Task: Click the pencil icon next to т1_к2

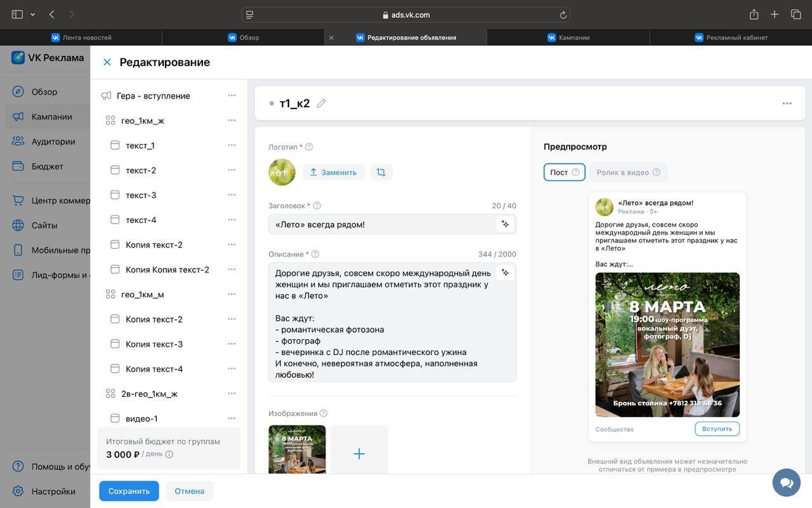Action: [x=322, y=103]
